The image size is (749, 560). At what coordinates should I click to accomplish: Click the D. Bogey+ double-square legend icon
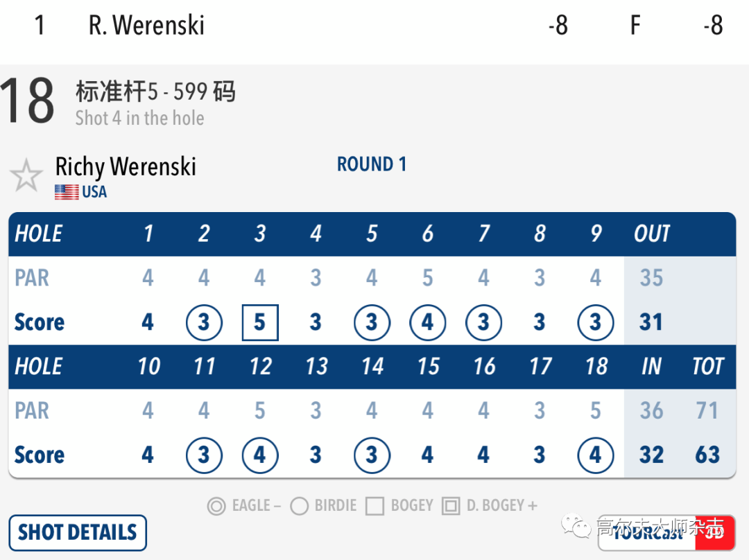[451, 506]
